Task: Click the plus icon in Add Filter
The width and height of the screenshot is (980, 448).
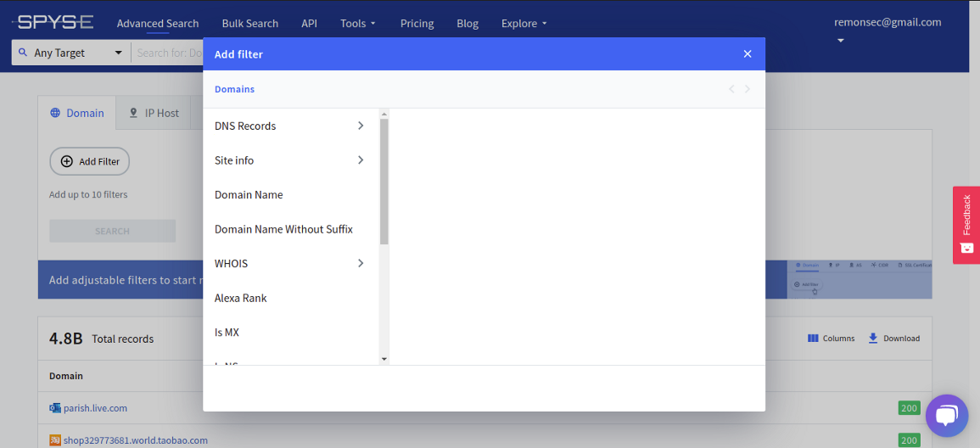Action: tap(66, 161)
